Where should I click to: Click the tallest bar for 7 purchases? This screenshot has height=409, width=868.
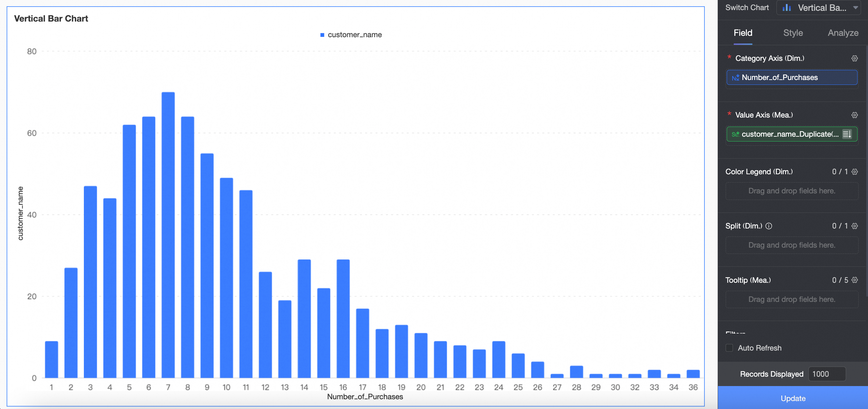click(168, 235)
